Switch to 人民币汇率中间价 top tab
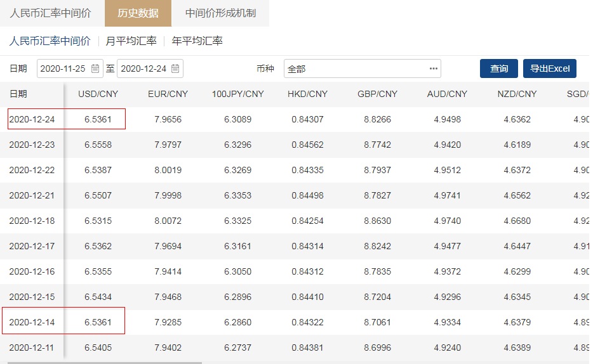The height and width of the screenshot is (364, 593). click(x=50, y=13)
